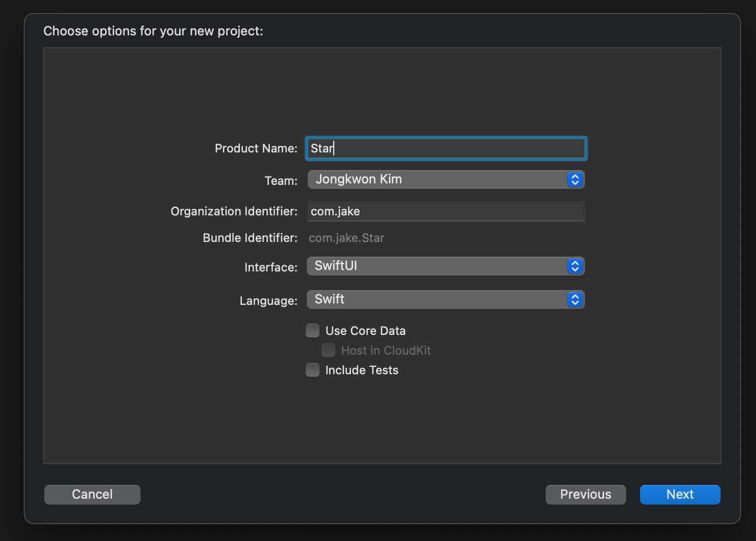
Task: Click the Use Core Data label text
Action: point(366,331)
